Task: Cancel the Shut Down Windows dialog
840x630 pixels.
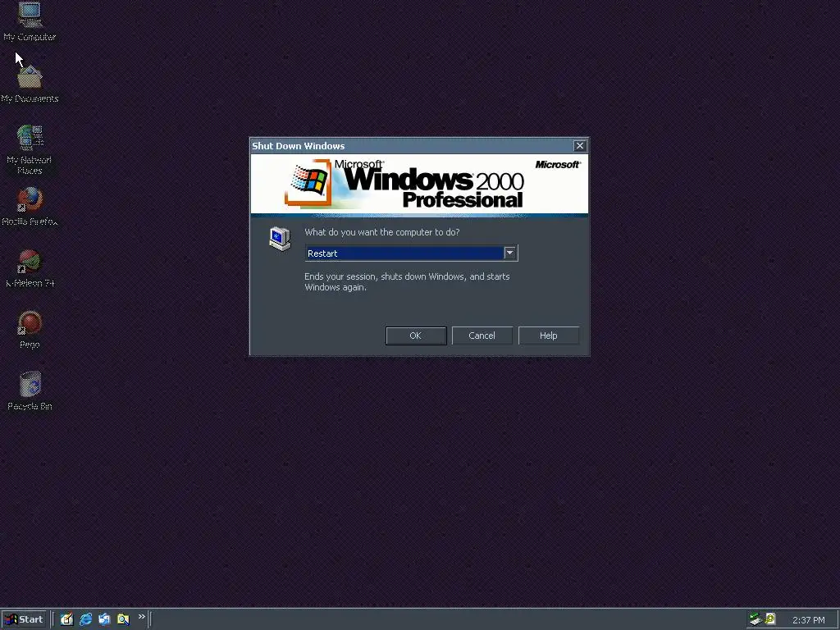Action: point(482,336)
